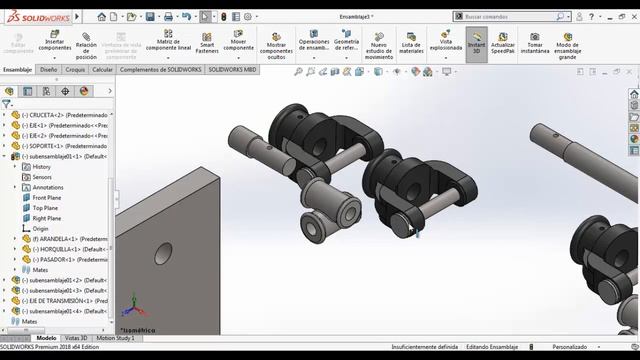Expand History folder in tree

pyautogui.click(x=15, y=167)
